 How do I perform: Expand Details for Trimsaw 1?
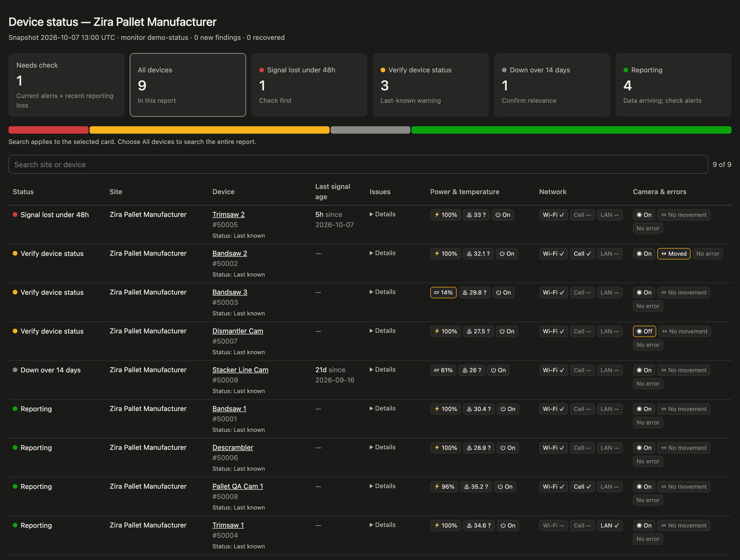coord(382,525)
